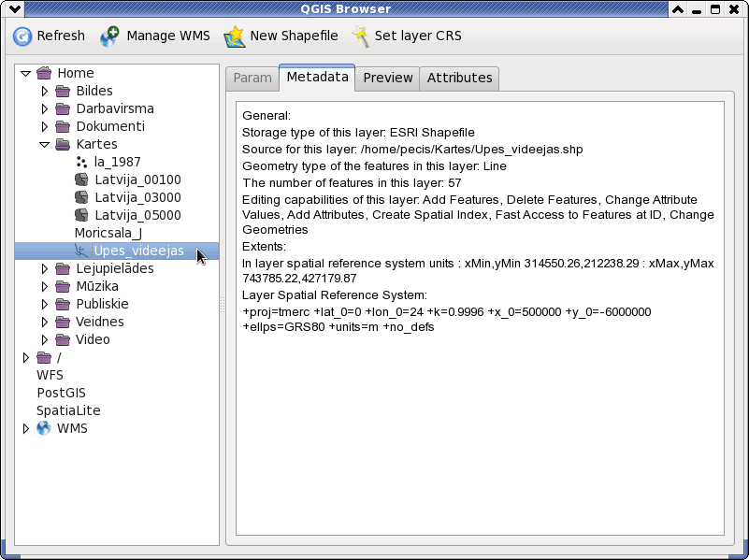Screen dimensions: 749x560
Task: Select the Metadata tab
Action: (317, 77)
